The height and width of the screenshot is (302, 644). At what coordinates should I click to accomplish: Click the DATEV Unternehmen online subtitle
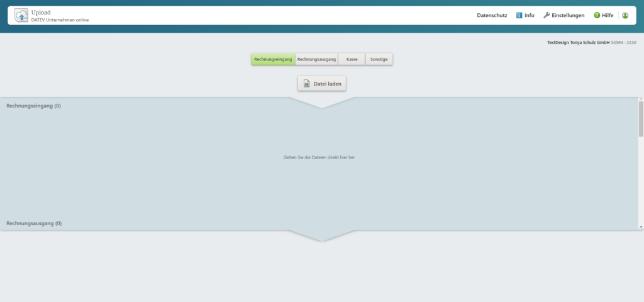coord(60,20)
